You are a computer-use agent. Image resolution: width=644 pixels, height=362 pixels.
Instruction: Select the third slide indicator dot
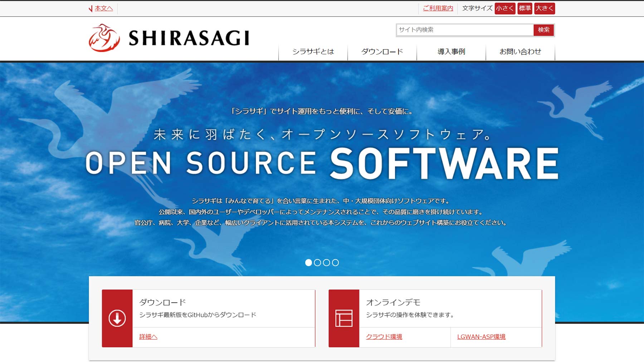click(326, 263)
